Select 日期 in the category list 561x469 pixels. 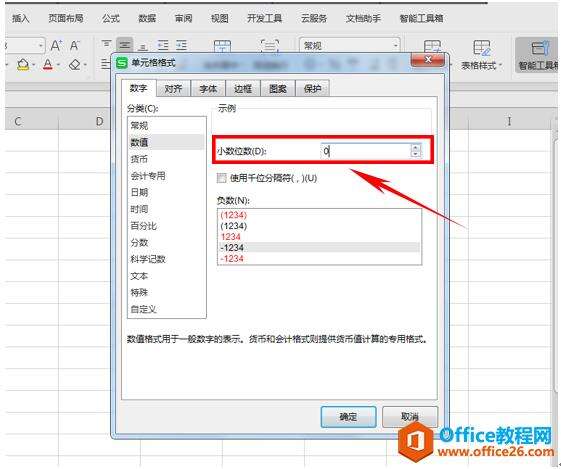166,192
